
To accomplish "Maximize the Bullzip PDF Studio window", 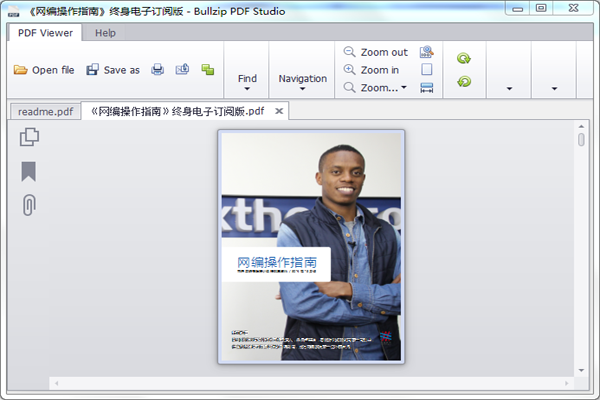I will (541, 8).
